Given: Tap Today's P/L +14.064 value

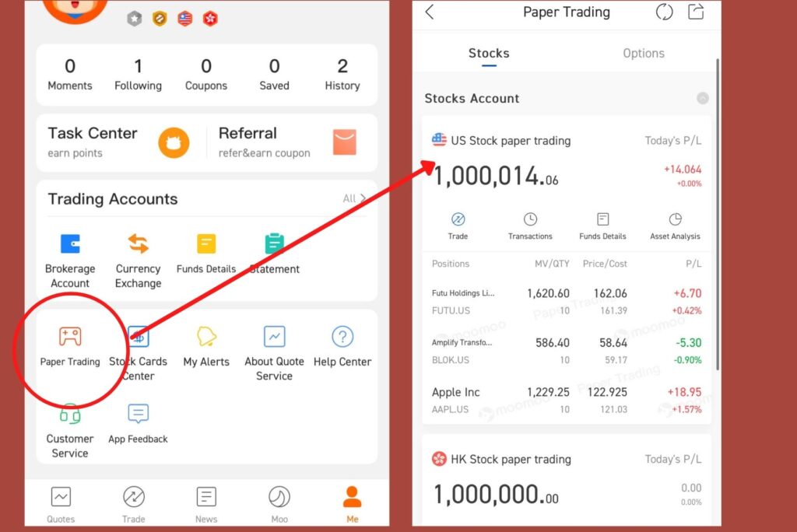Looking at the screenshot, I should click(x=683, y=170).
